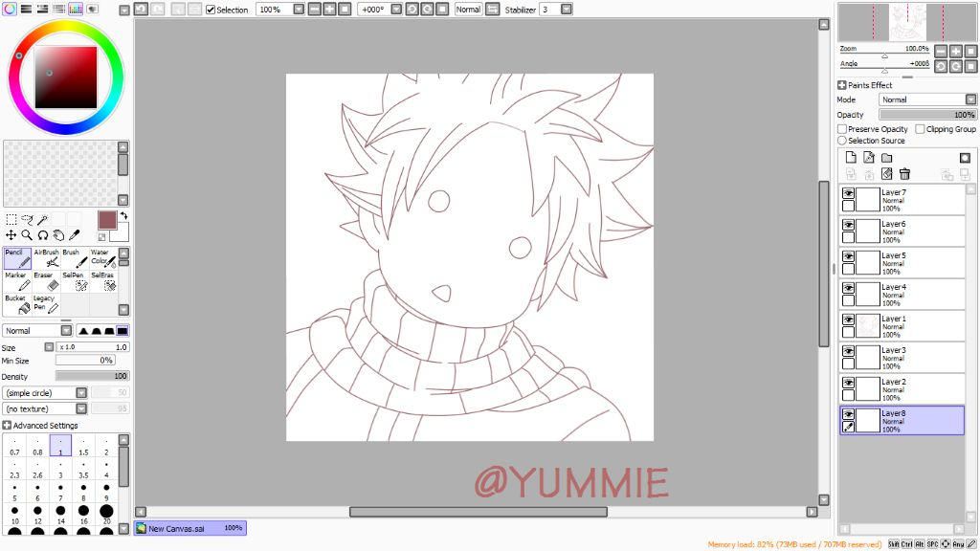Screen dimensions: 980x551
Task: Toggle the HSV slider panel
Action: (x=42, y=9)
